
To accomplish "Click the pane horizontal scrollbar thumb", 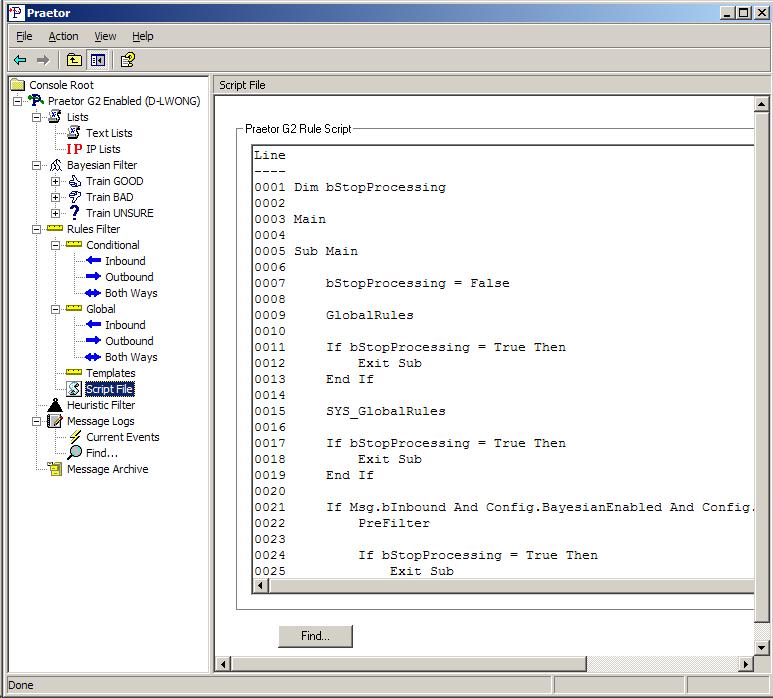I will [x=409, y=664].
